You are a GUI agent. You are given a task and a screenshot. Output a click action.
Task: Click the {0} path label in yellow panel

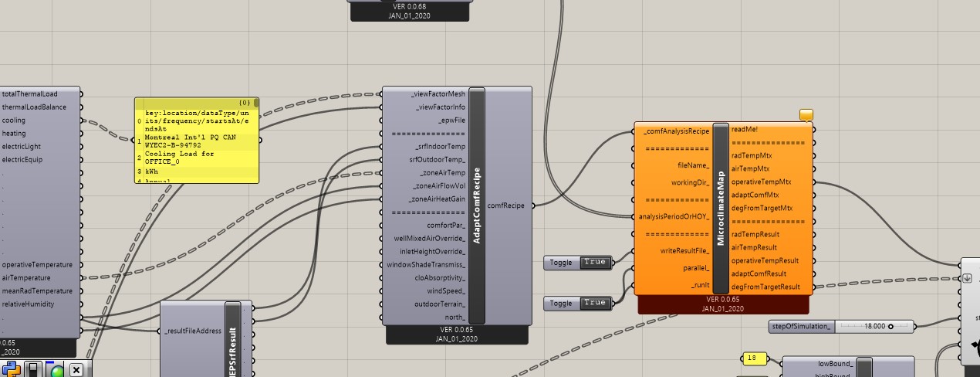[245, 102]
